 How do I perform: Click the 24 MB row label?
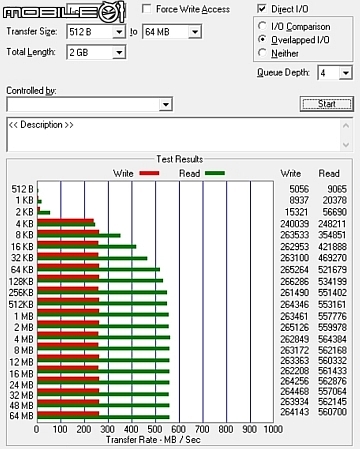[22, 385]
